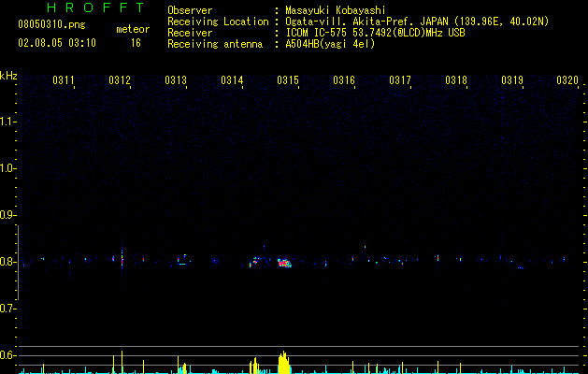Click the HROFFT title text
The image size is (588, 374).
pos(96,7)
